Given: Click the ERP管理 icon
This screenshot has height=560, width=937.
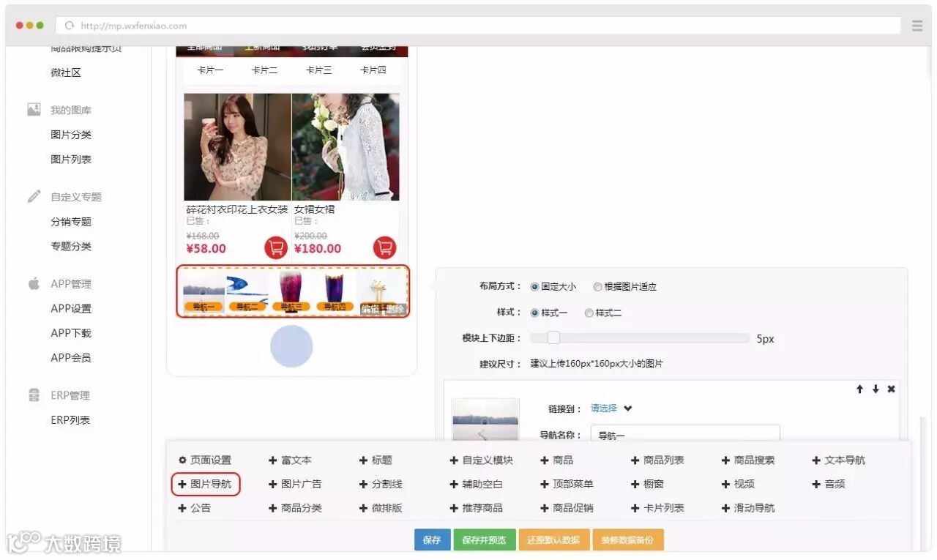Looking at the screenshot, I should (34, 395).
